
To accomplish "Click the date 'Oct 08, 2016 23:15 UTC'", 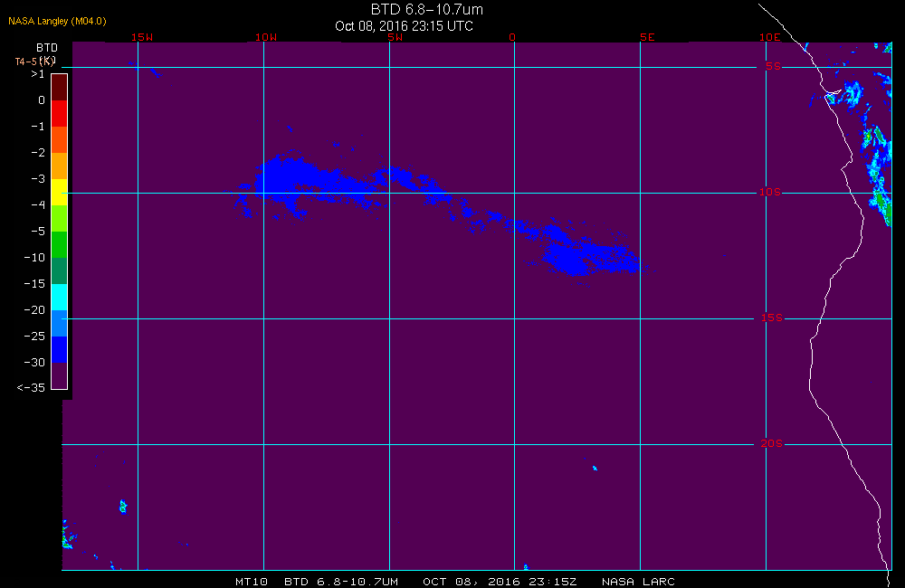I will [x=404, y=26].
